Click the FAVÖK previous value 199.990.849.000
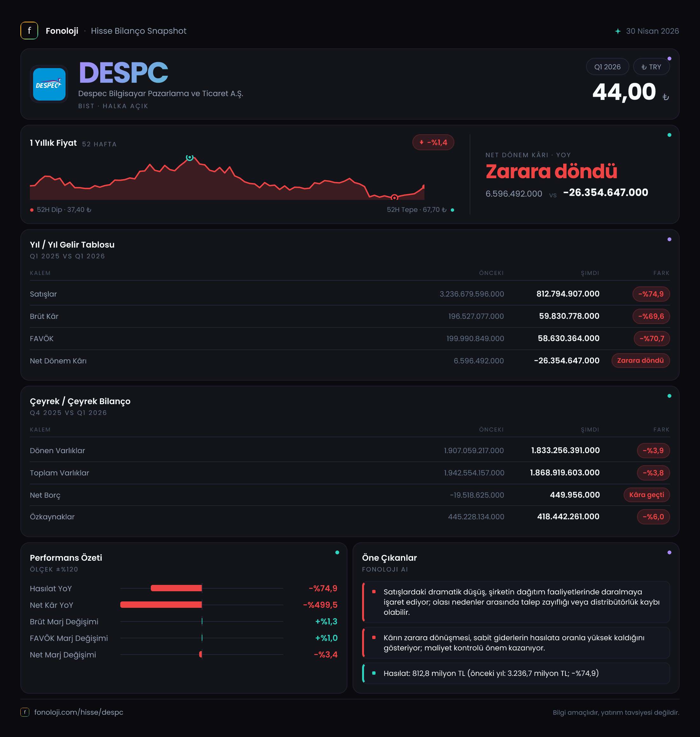This screenshot has width=700, height=737. point(475,339)
